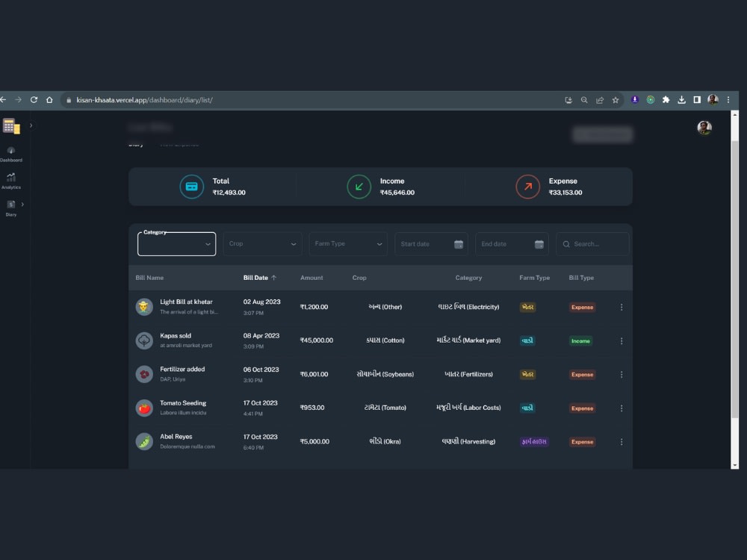Open the Tomato Seeding tomato avatar

click(144, 408)
